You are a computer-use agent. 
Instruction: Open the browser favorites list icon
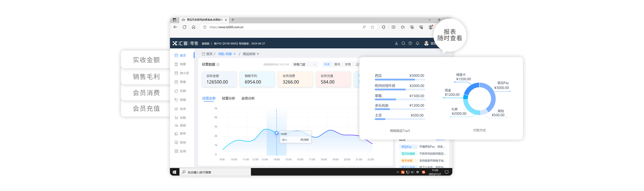click(x=403, y=27)
